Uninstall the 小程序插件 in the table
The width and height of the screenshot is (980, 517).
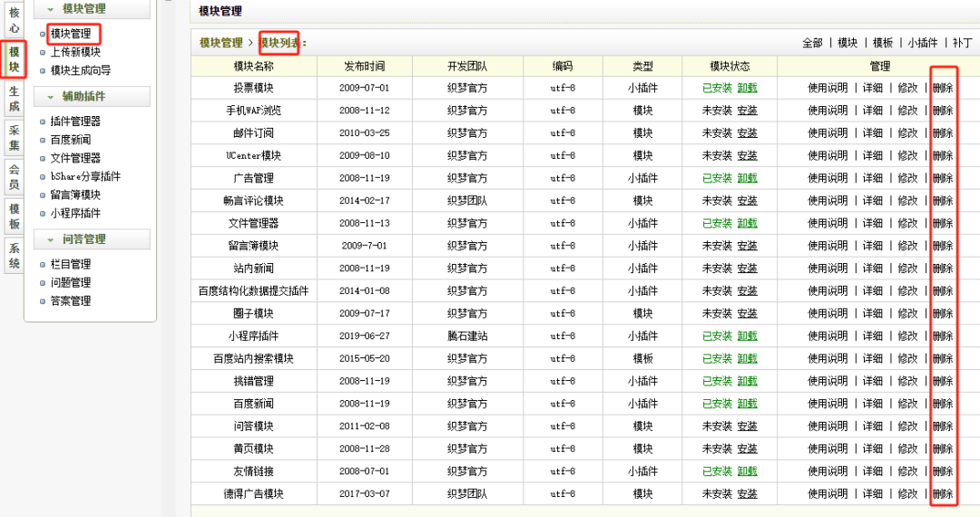[x=748, y=336]
